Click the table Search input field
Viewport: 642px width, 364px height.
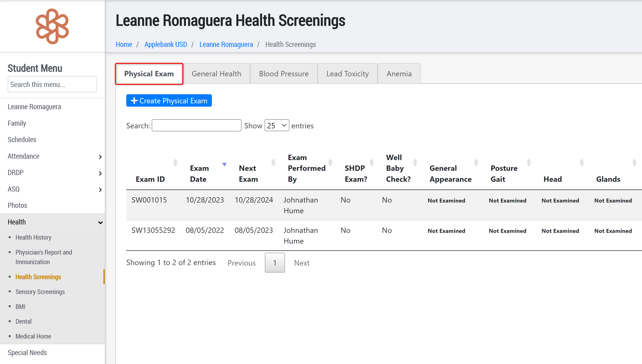(196, 126)
